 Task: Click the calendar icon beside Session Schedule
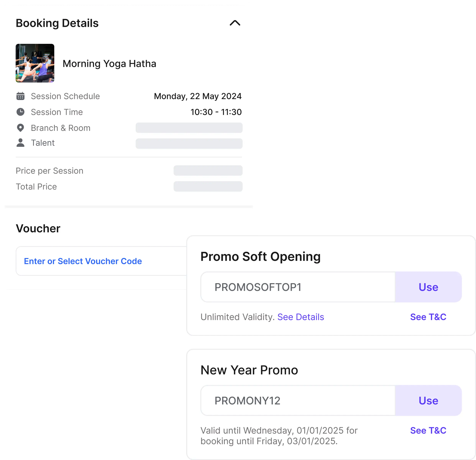tap(20, 96)
